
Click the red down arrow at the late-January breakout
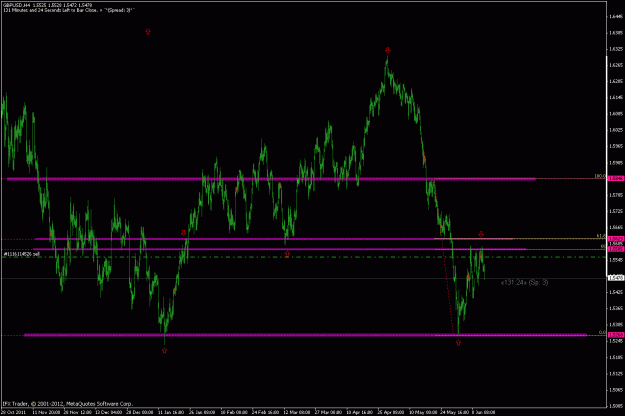(183, 233)
